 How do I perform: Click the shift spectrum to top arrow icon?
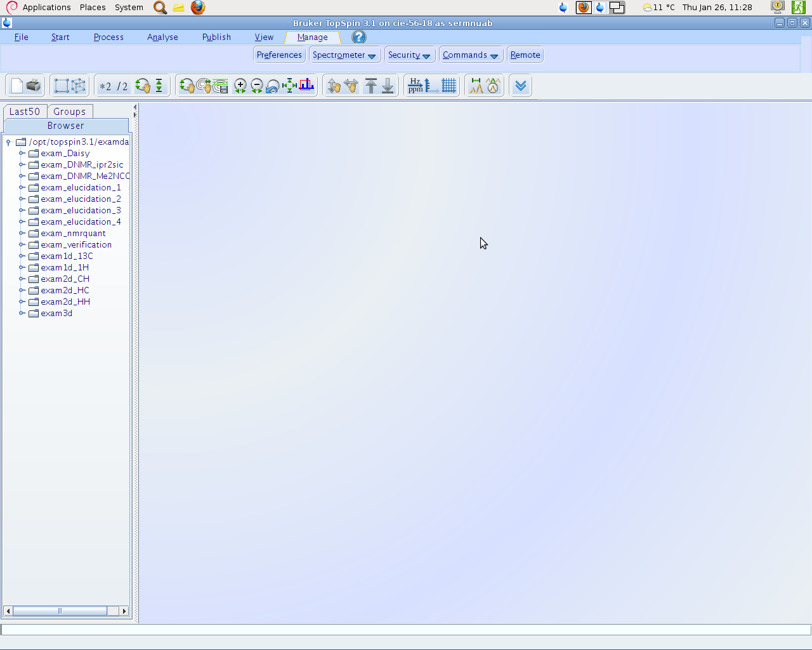(371, 86)
